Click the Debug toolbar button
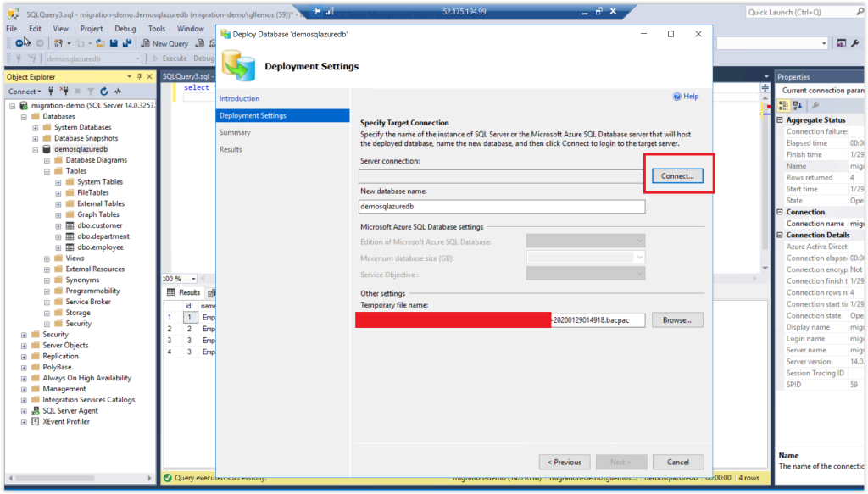The height and width of the screenshot is (494, 868). pos(203,58)
